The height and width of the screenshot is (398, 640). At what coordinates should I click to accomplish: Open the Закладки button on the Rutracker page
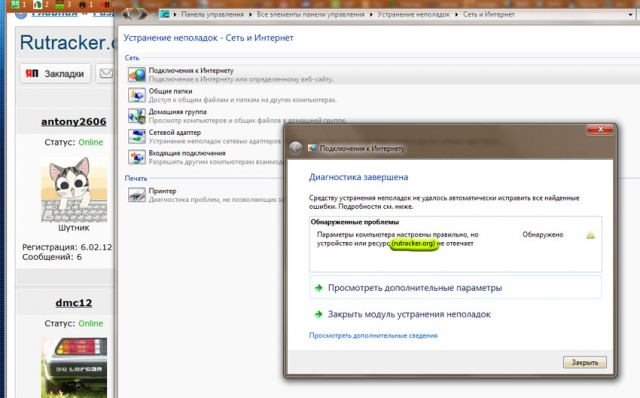click(55, 73)
